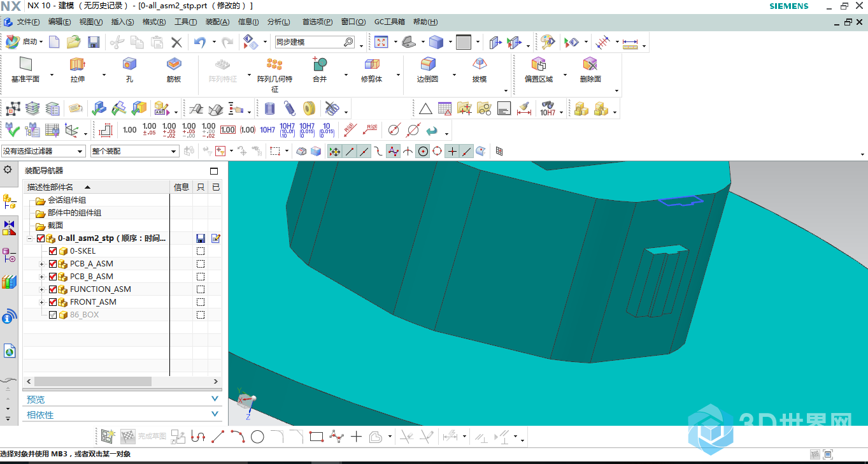Expand the FUNCTION_ASM tree node
The height and width of the screenshot is (464, 868).
coord(42,289)
